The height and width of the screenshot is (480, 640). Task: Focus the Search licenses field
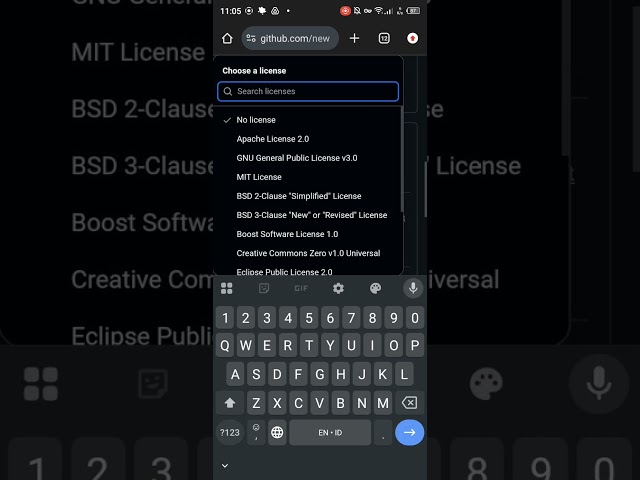pos(308,91)
